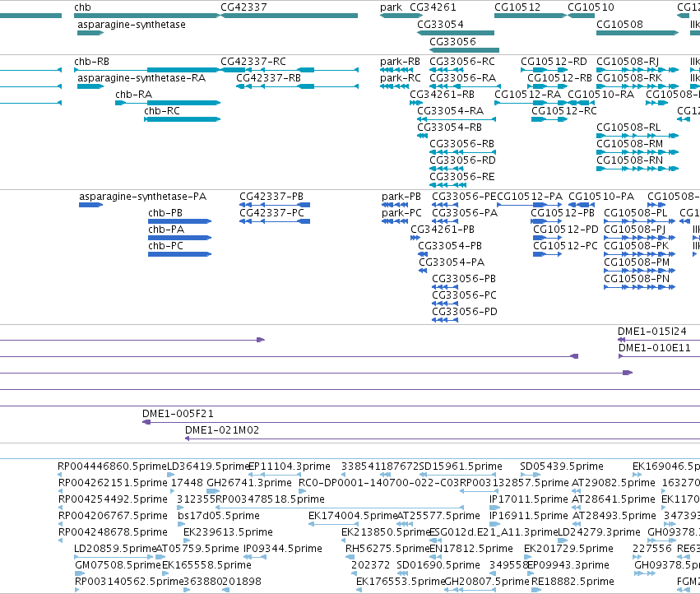
Task: Click transcript chb-RA label
Action: [x=133, y=95]
